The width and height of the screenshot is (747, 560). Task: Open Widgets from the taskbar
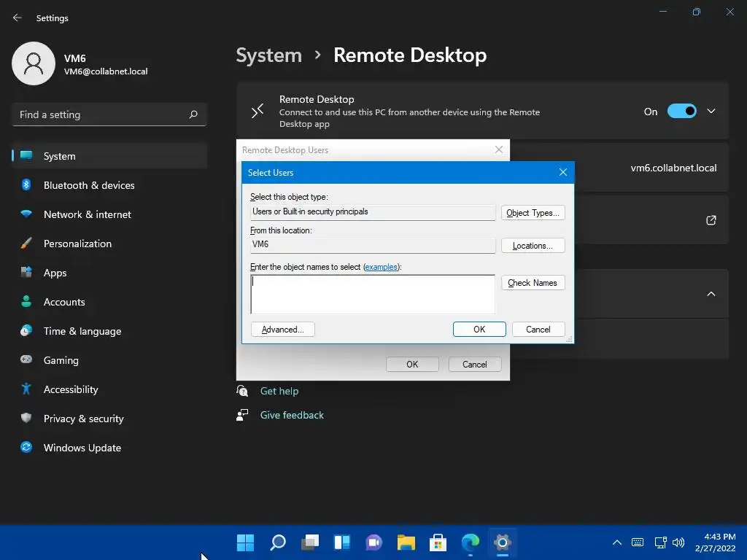pyautogui.click(x=342, y=542)
